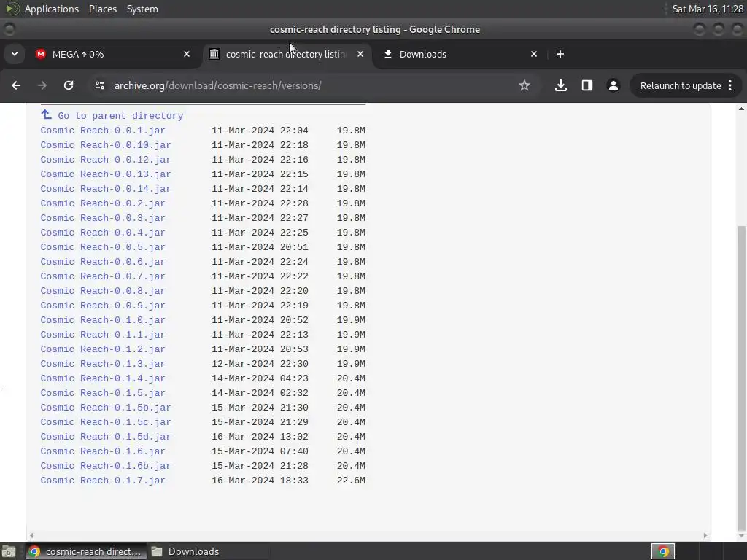
Task: Click the 22.6M size of 0.1.7.jar
Action: pyautogui.click(x=351, y=481)
